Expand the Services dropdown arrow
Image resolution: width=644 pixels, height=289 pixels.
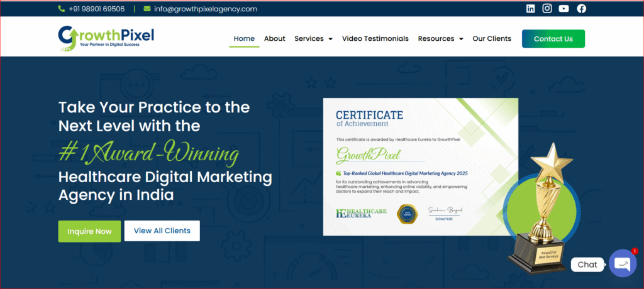pos(331,39)
